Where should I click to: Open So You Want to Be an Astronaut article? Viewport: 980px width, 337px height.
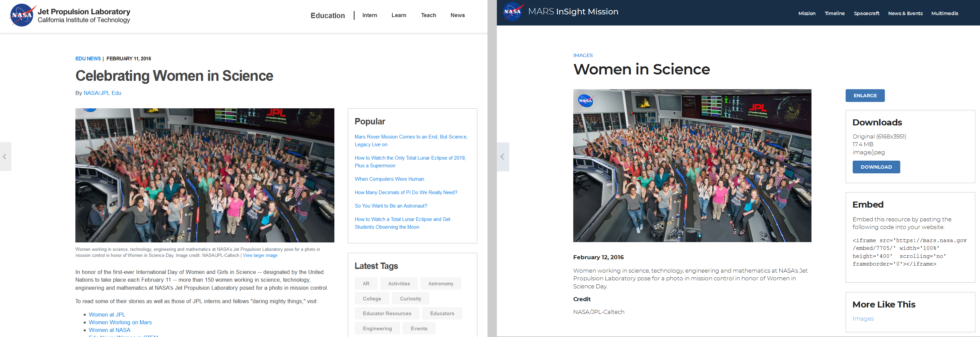391,206
